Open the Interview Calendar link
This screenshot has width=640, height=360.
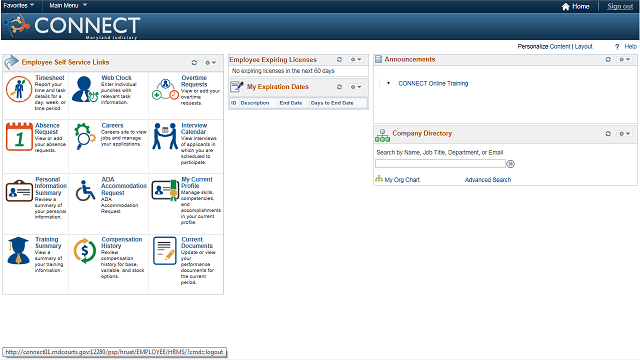click(x=194, y=129)
